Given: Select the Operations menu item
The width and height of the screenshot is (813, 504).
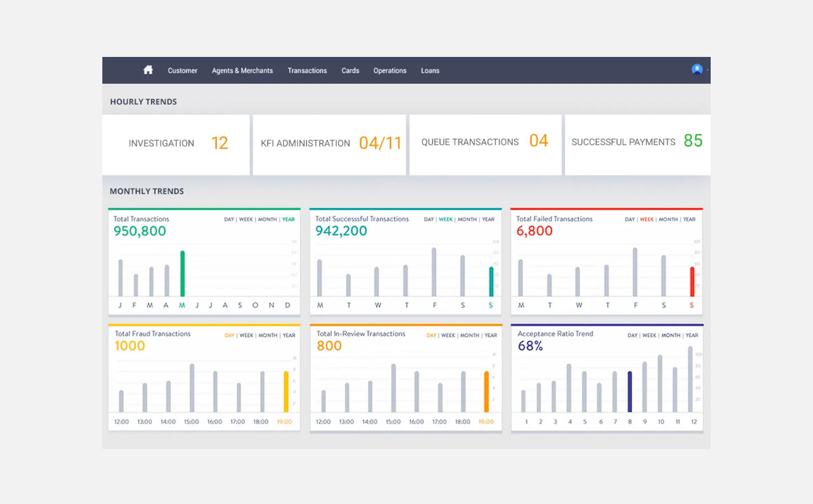Looking at the screenshot, I should tap(390, 70).
